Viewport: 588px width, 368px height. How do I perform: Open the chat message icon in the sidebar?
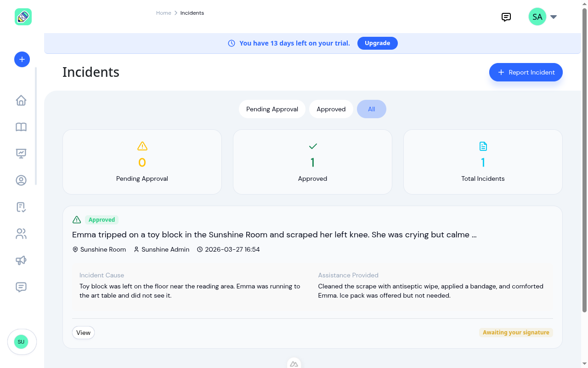(21, 287)
